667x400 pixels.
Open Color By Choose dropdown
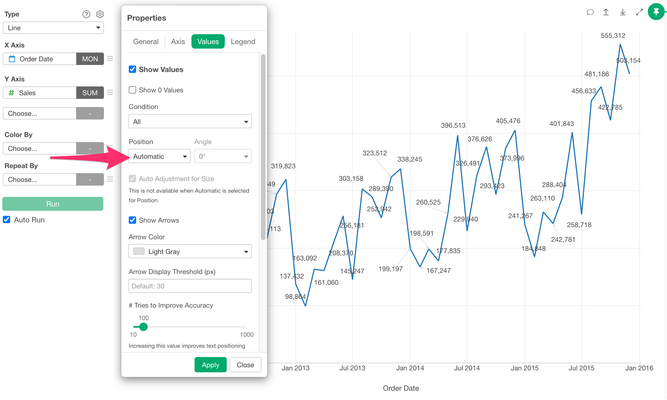[40, 148]
